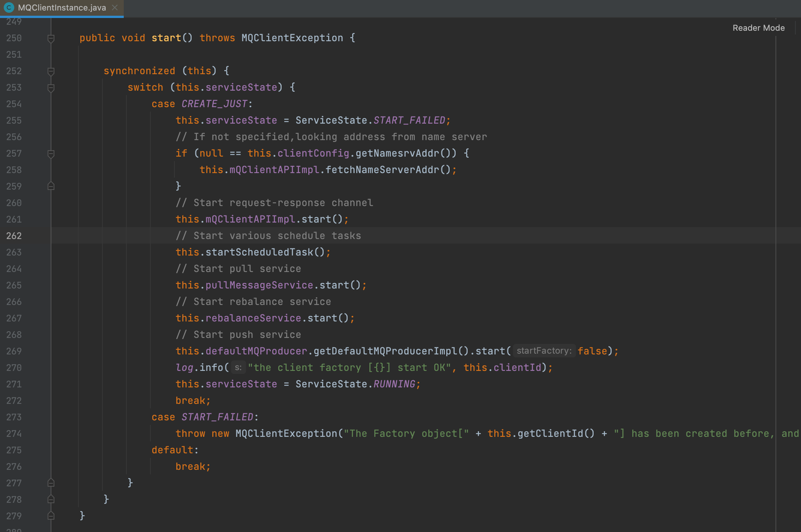Collapse the if block at line 257
The width and height of the screenshot is (801, 532).
(x=51, y=154)
